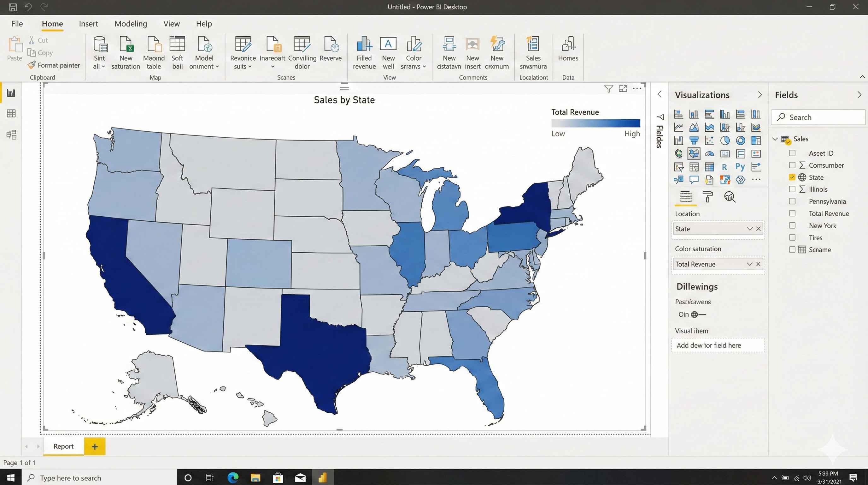Image resolution: width=868 pixels, height=485 pixels.
Task: Select the treemap visualization icon
Action: point(756,141)
